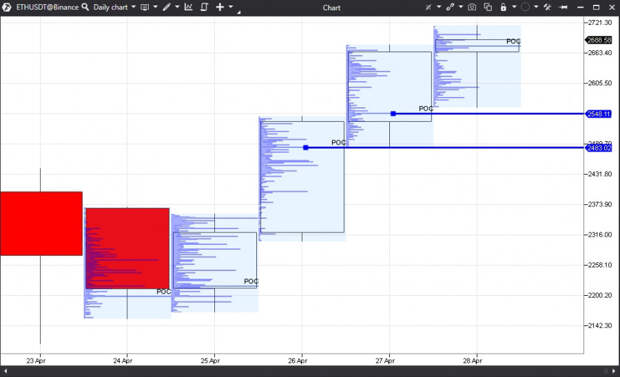Click the 2483.02 POC level price label

coord(599,148)
